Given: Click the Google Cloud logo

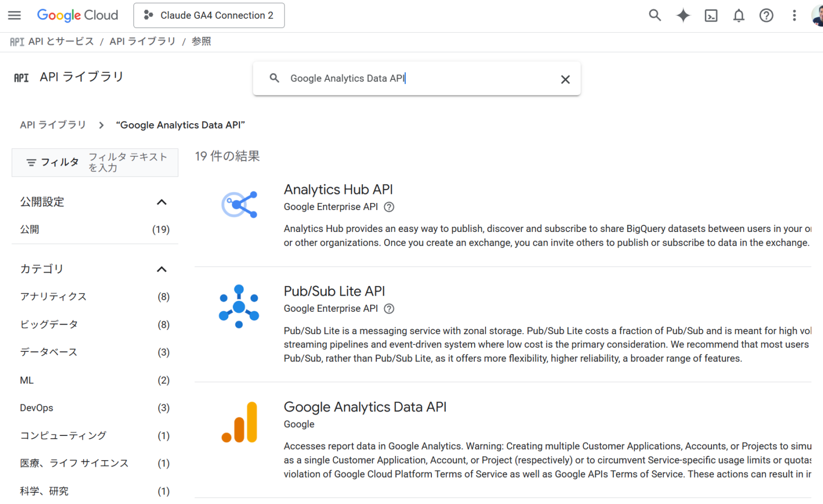Looking at the screenshot, I should click(x=77, y=15).
